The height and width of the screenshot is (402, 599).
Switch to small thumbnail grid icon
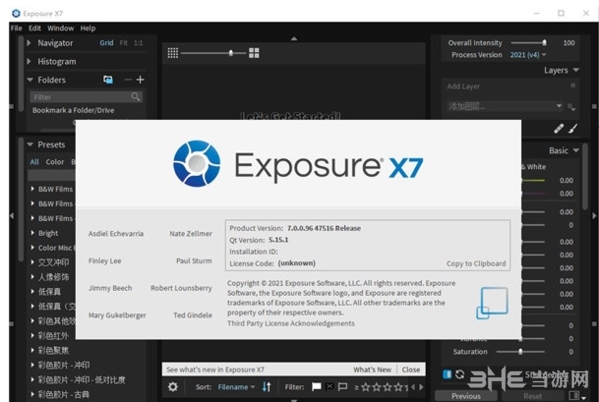coord(173,53)
